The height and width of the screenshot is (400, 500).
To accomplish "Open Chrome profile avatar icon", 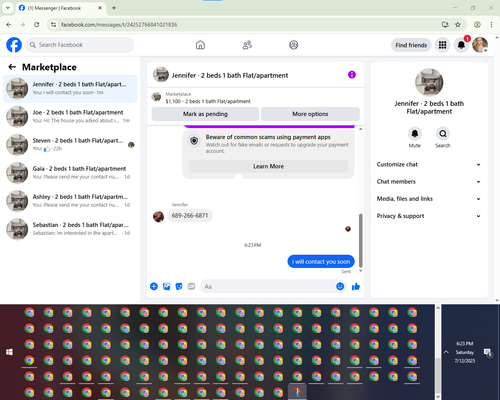I will [x=477, y=24].
